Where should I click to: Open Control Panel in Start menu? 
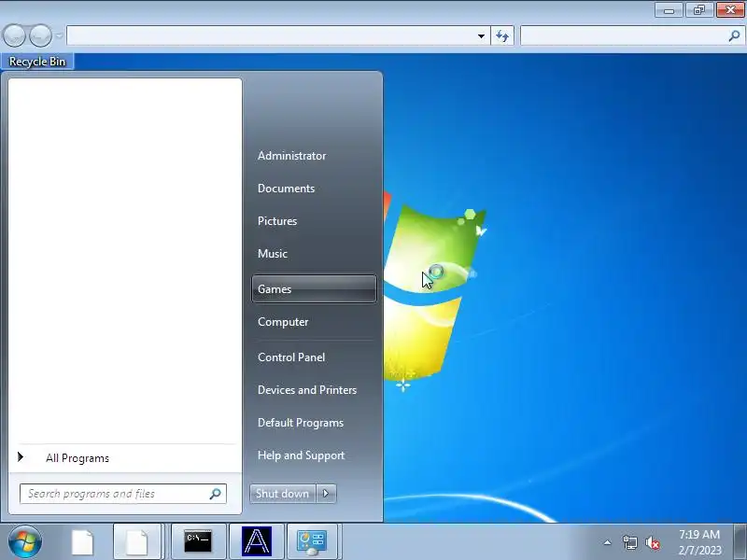pyautogui.click(x=291, y=357)
